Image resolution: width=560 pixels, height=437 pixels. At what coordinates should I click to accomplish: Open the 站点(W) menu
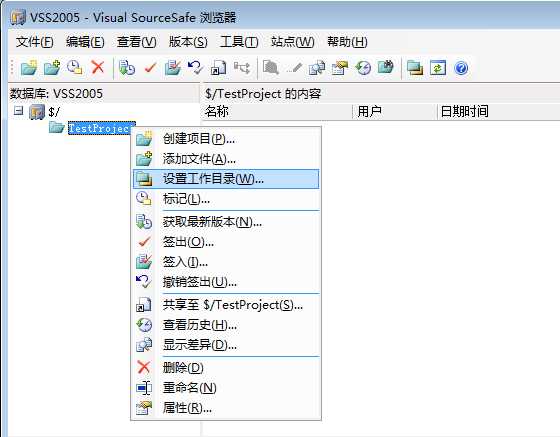click(292, 42)
